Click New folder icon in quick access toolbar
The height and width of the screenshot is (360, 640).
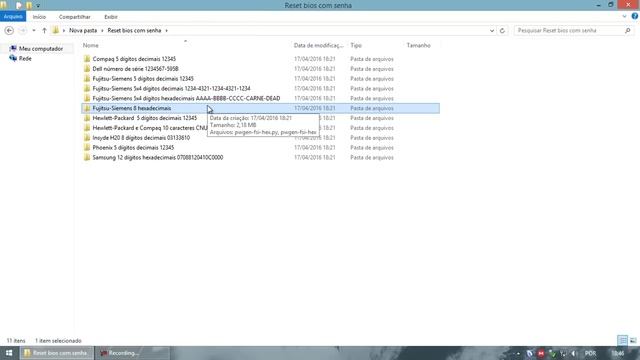point(29,5)
